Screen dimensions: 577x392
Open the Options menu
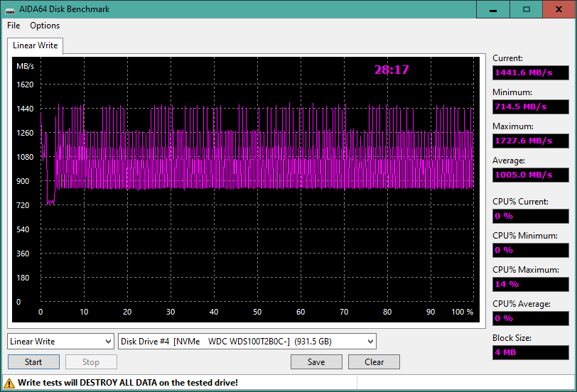(45, 26)
